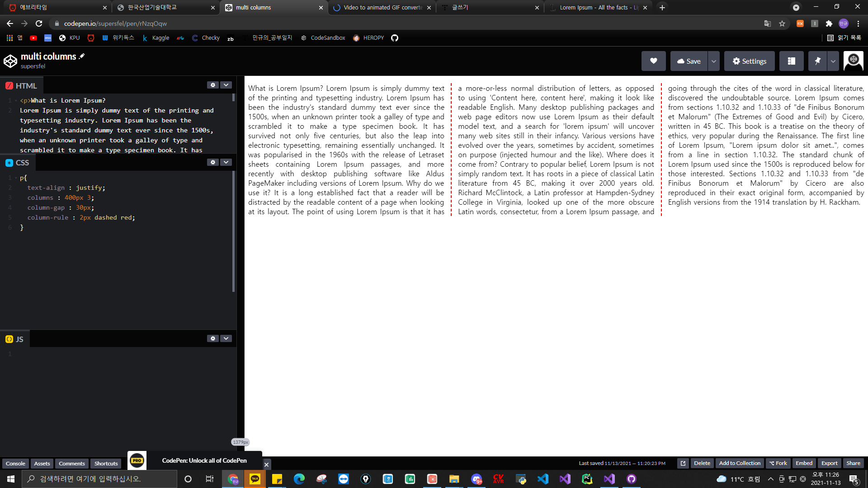Edit pen title with pencil icon

(82, 56)
